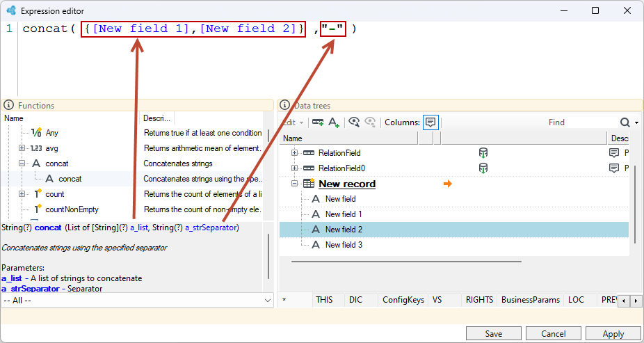Click the database download icon in RelationField row

[x=483, y=153]
